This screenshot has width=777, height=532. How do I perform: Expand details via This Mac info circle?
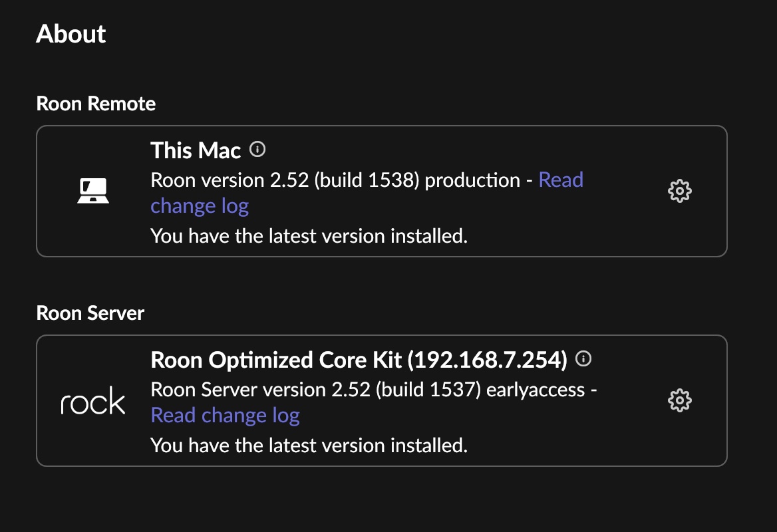pos(257,149)
